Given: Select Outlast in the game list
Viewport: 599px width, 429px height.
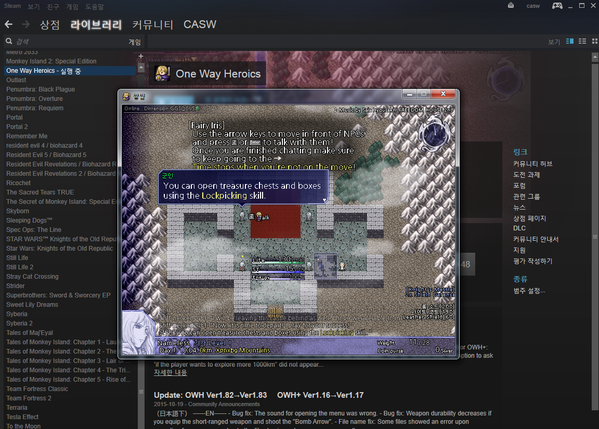Looking at the screenshot, I should coord(16,80).
